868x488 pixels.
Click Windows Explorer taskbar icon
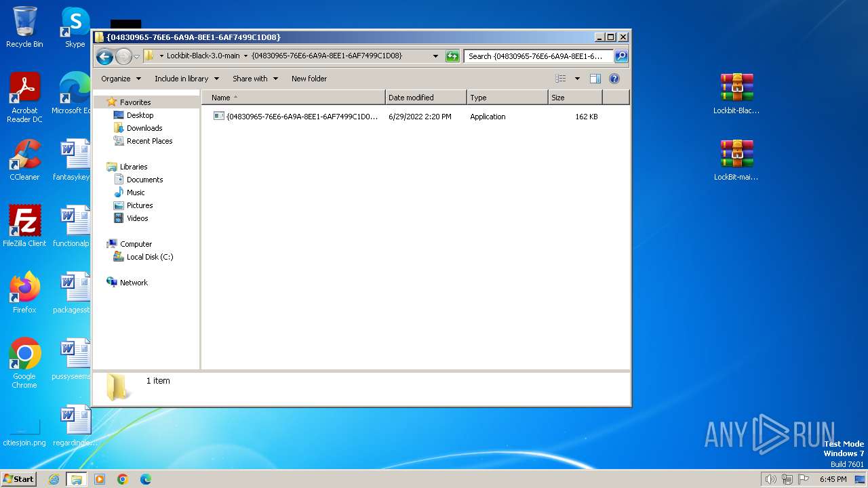(76, 479)
